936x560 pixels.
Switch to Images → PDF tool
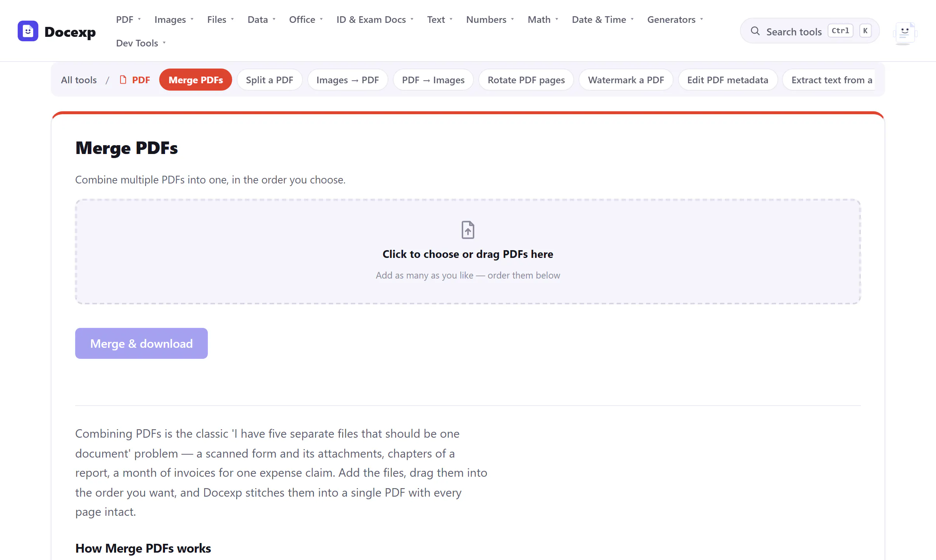coord(347,80)
